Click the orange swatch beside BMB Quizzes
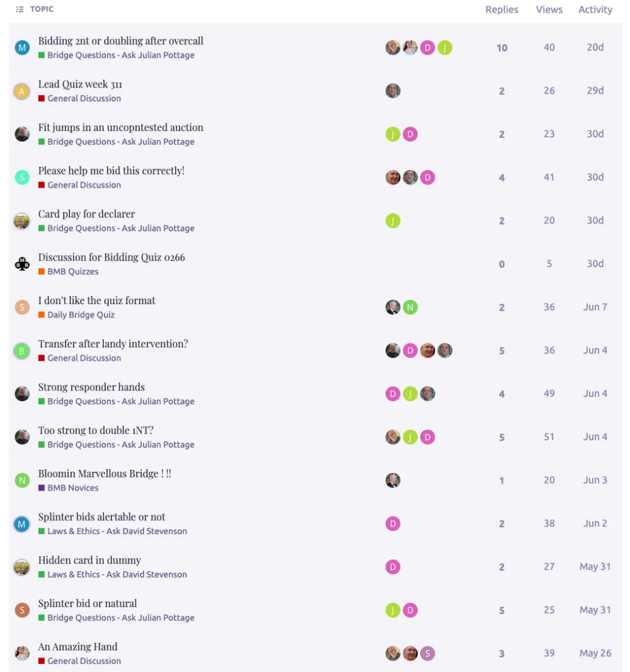Screen dimensions: 630x672 (42, 271)
